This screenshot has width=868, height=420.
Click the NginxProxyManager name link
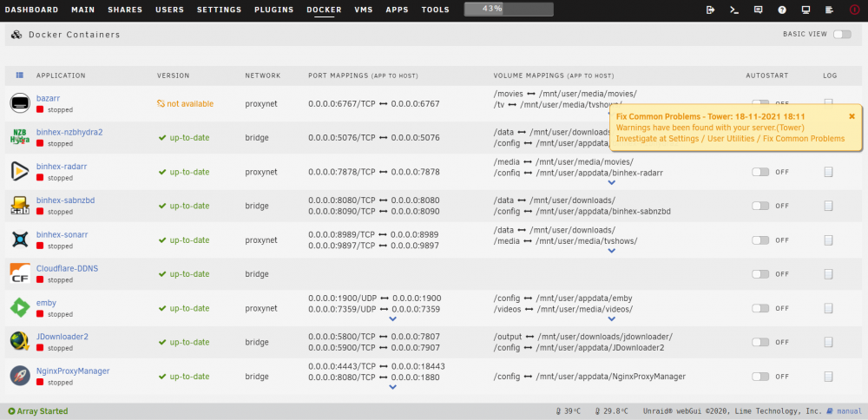[x=73, y=371]
